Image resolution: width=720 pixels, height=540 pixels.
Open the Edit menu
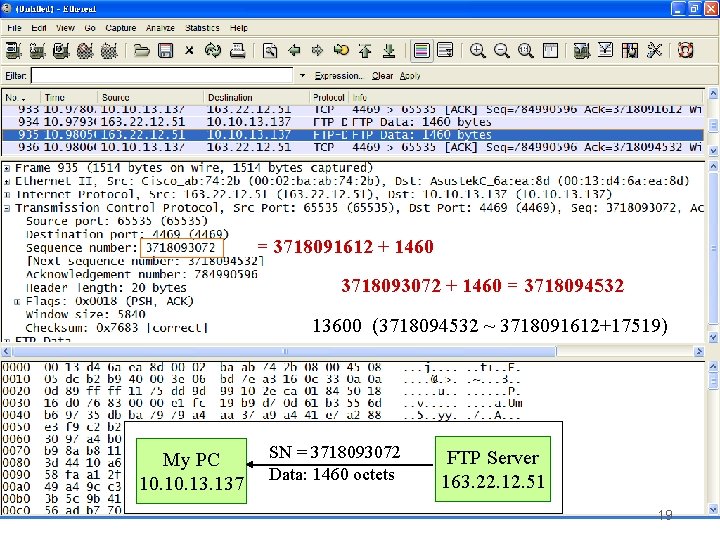tap(39, 28)
